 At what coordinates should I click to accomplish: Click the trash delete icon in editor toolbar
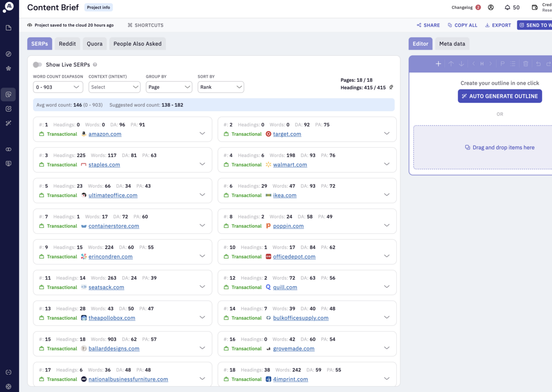pos(525,64)
